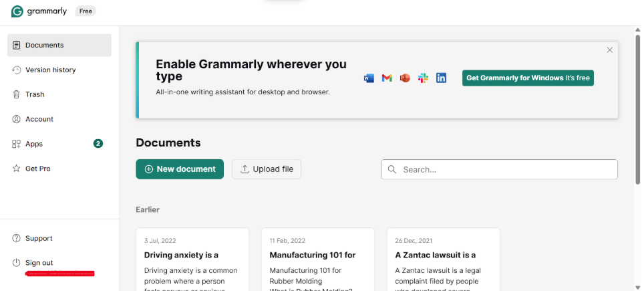Click Get Grammarly for Windows button
Image resolution: width=644 pixels, height=291 pixels.
(528, 78)
